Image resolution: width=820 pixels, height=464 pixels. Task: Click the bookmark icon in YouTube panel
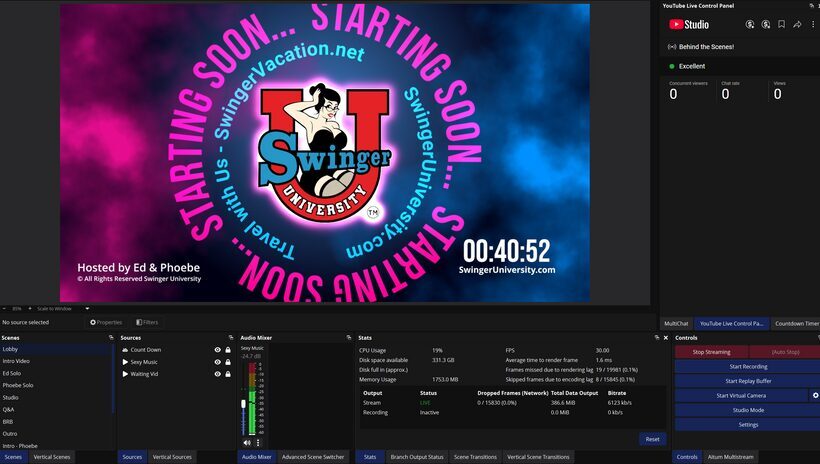point(781,25)
